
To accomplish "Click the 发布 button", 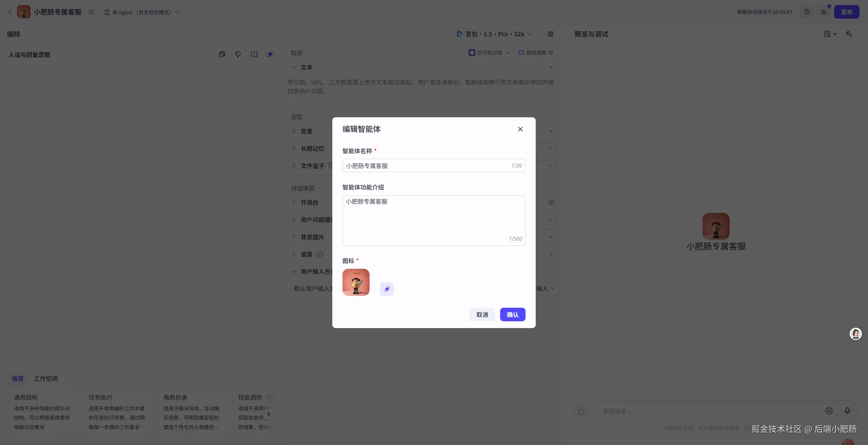I will coord(846,12).
